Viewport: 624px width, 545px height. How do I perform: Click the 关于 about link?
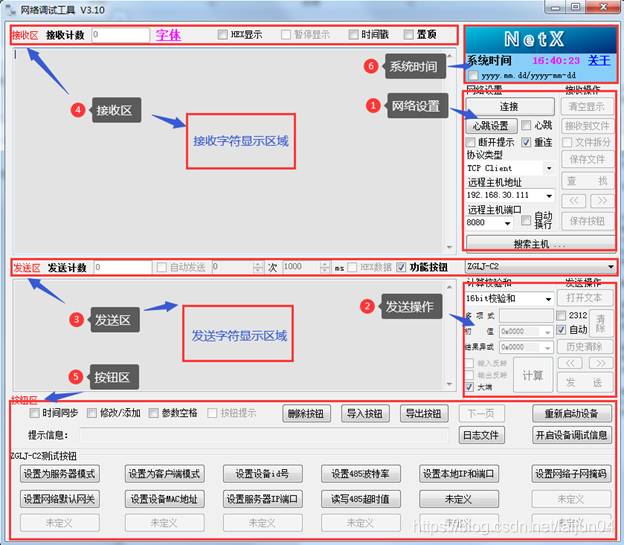[598, 60]
